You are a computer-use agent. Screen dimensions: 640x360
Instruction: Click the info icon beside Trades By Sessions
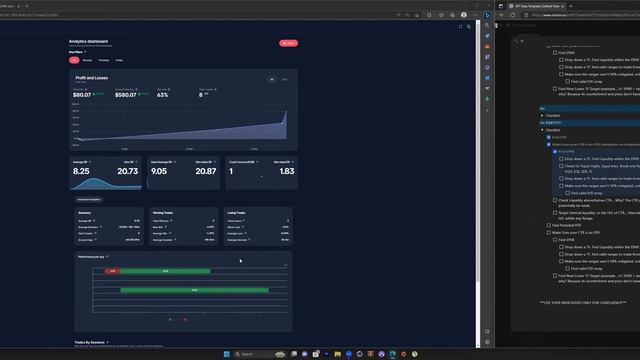pos(107,342)
